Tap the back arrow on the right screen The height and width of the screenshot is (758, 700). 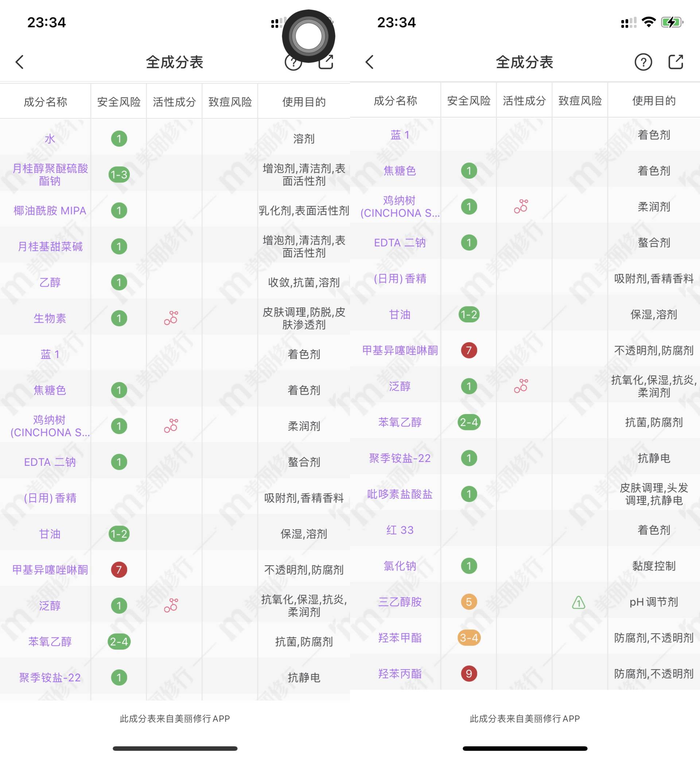(x=370, y=62)
